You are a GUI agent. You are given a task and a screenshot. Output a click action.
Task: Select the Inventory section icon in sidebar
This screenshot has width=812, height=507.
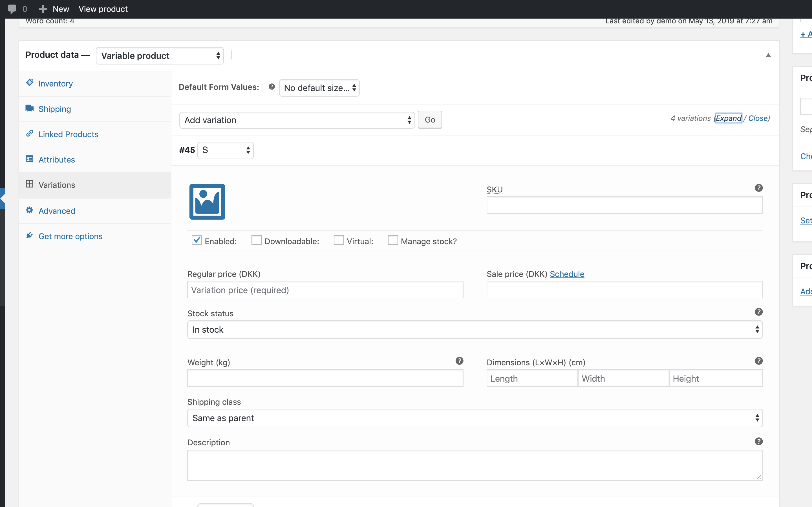point(30,83)
